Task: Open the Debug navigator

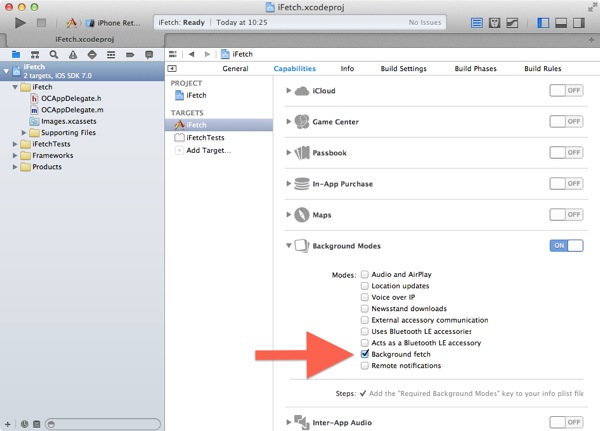Action: tap(111, 55)
